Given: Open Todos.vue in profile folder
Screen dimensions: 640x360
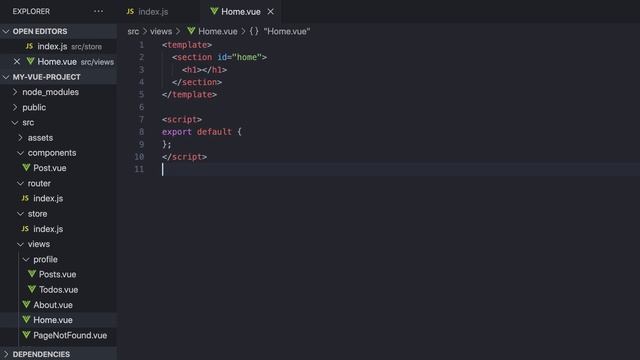Looking at the screenshot, I should click(x=58, y=290).
